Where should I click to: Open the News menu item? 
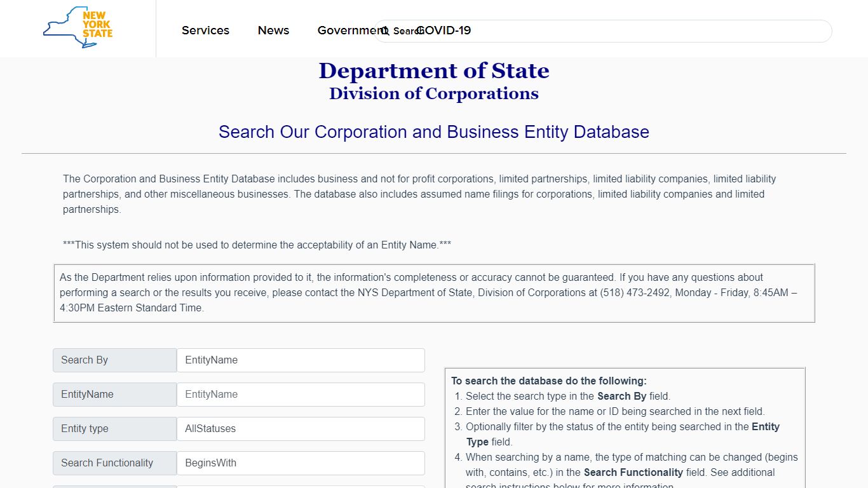[x=273, y=30]
